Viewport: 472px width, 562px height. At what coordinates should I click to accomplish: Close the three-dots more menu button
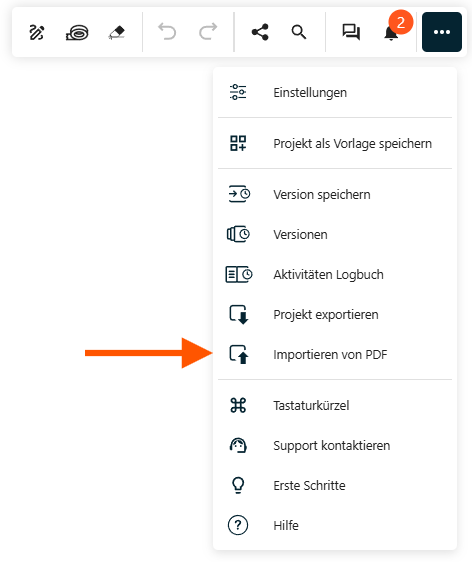pyautogui.click(x=442, y=32)
